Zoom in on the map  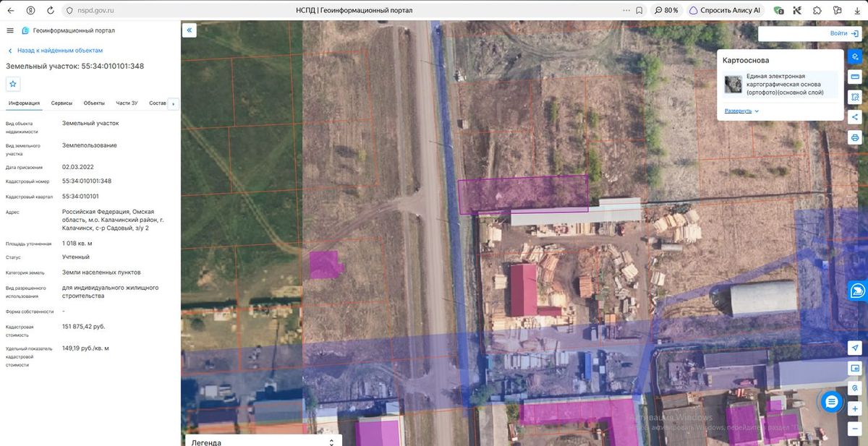tap(855, 408)
